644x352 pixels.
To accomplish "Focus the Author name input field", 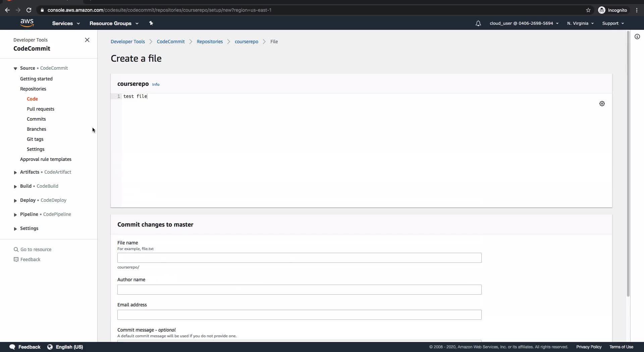I will pyautogui.click(x=299, y=290).
